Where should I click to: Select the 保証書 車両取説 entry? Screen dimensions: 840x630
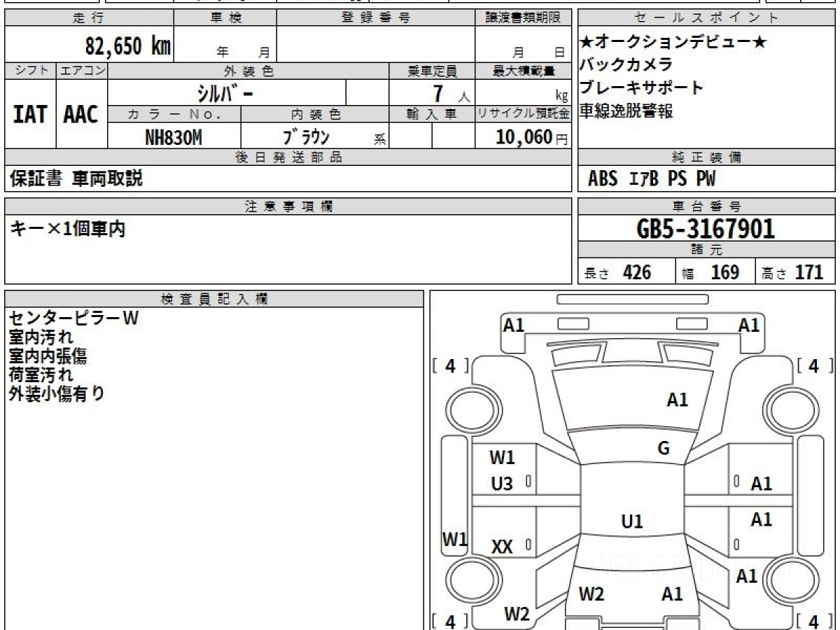click(76, 178)
